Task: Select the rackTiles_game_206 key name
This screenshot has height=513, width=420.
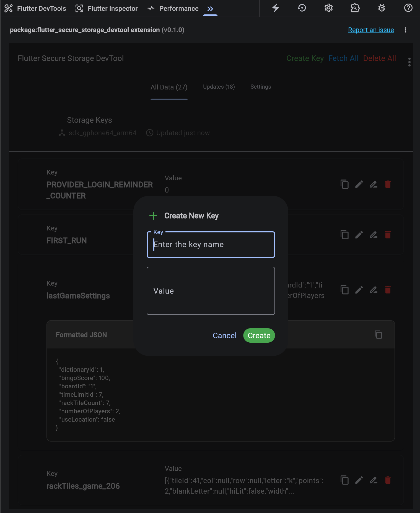Action: point(83,486)
